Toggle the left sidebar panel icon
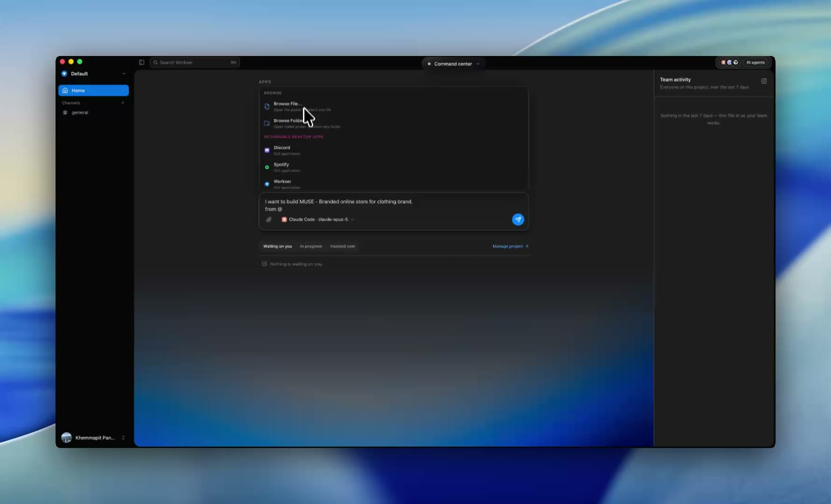The height and width of the screenshot is (504, 831). click(141, 62)
